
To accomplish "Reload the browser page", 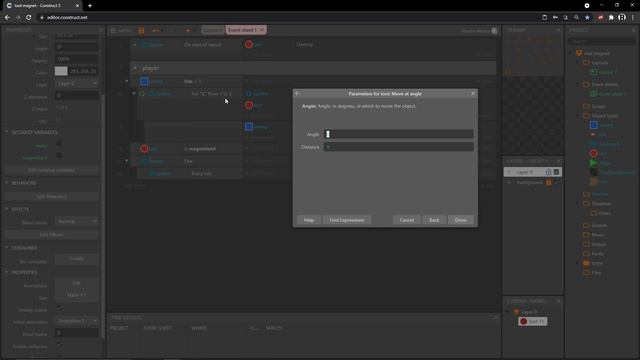I will (29, 18).
